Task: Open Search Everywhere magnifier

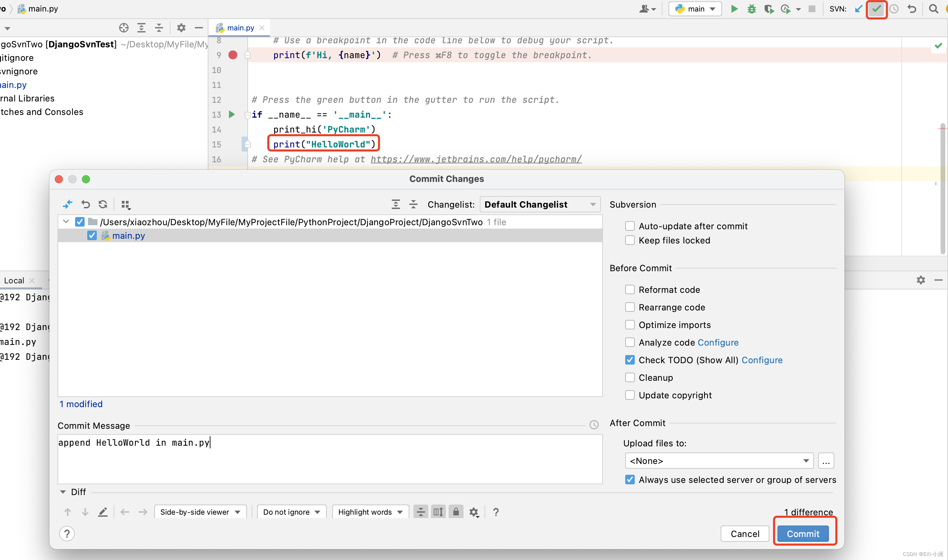Action: 933,9
